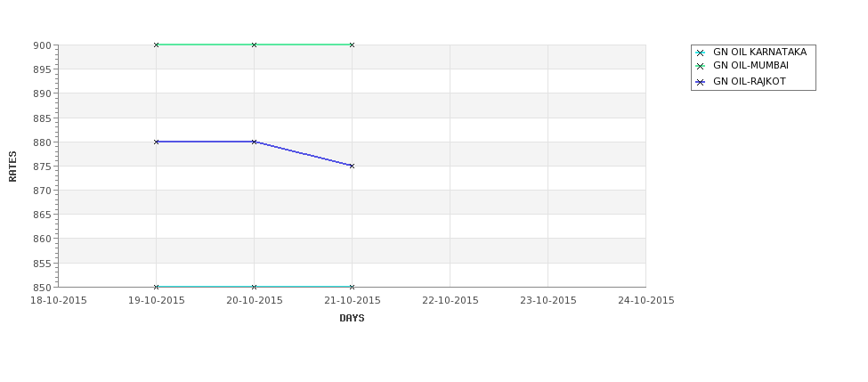Select Mumbai data point on 19-10-2015
This screenshot has width=868, height=382.
[156, 45]
